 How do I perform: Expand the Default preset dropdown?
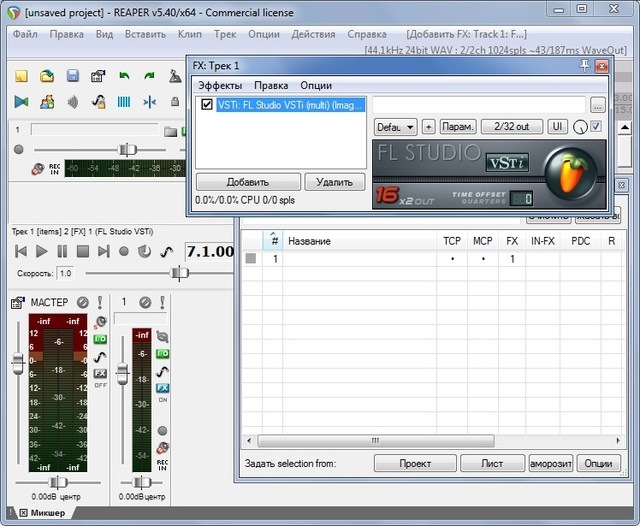[395, 127]
